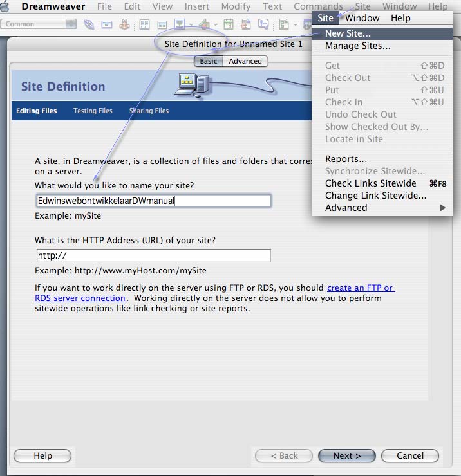Open the Media dropdown arrow
This screenshot has width=461, height=476.
[216, 24]
